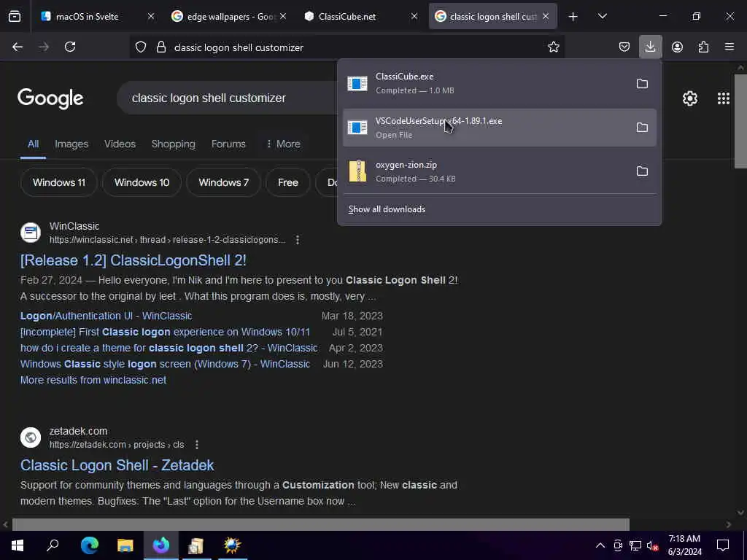Apply Windows 10 filter chip
747x560 pixels.
click(x=142, y=182)
